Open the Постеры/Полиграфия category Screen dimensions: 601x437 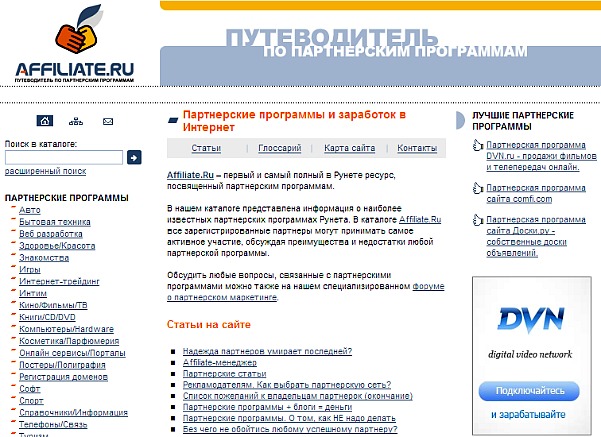62,365
